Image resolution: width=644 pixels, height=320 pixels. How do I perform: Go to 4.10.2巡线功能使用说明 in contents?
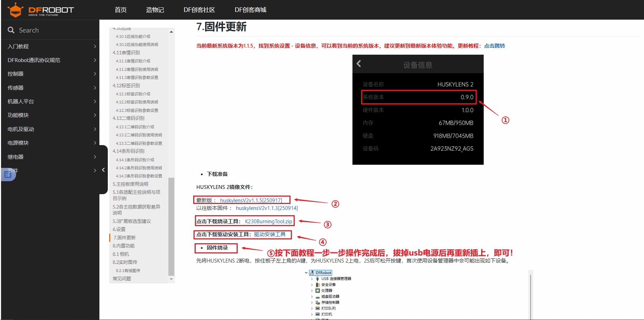click(x=137, y=45)
